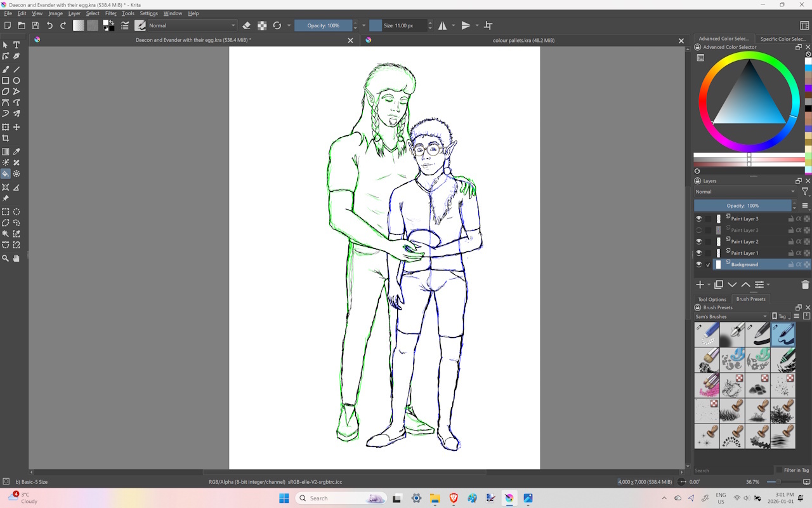Select the Color Sampler eyedropper tool
Viewport: 812px width, 508px height.
[16, 152]
